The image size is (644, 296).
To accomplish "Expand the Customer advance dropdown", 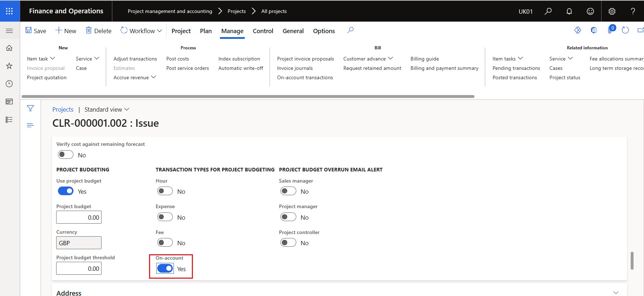I will point(368,59).
